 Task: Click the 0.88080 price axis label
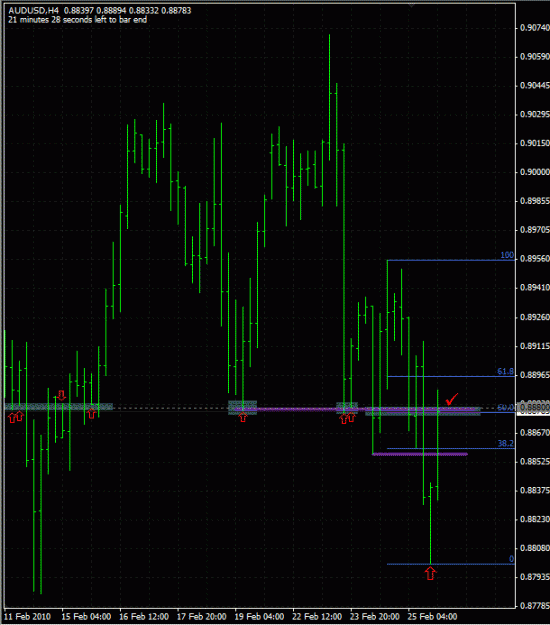tap(535, 548)
